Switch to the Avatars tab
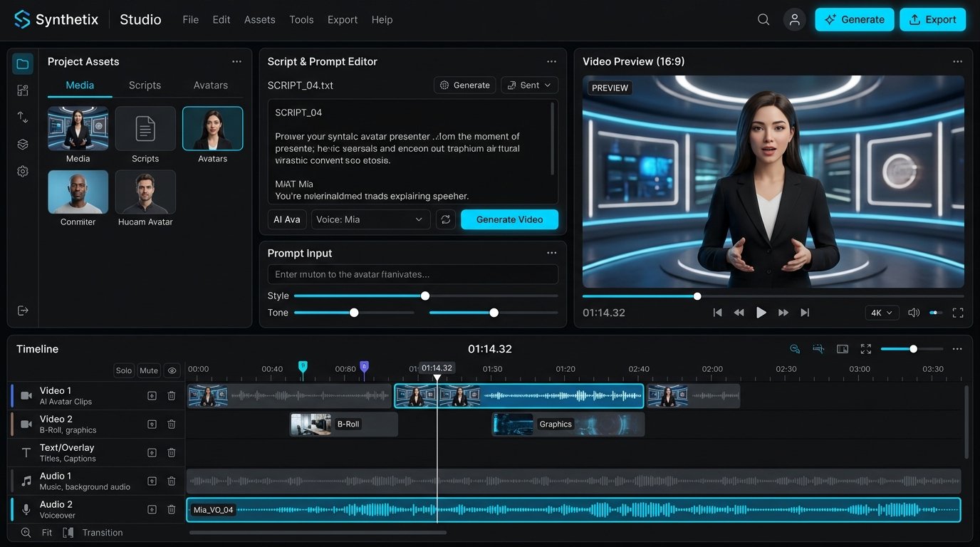The height and width of the screenshot is (547, 980). [211, 85]
